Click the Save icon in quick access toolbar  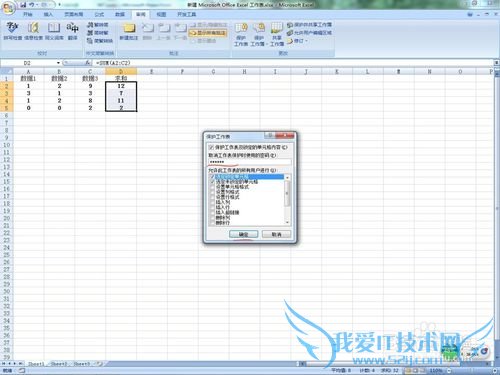click(23, 5)
